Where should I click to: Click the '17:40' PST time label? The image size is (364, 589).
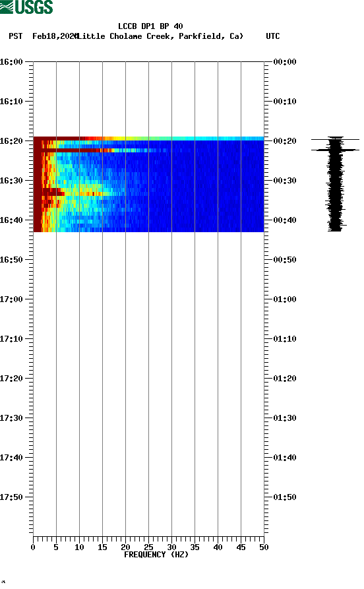pyautogui.click(x=11, y=458)
